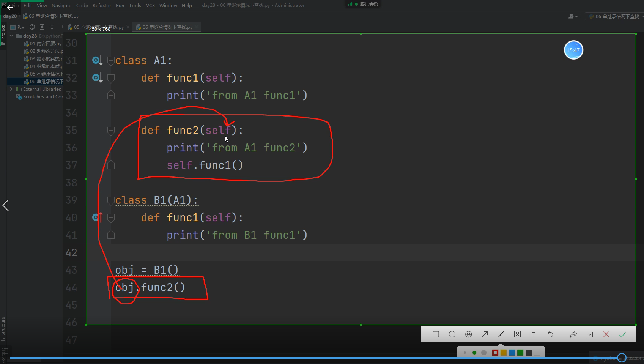The image size is (644, 364).
Task: Click the day28 breadcrumb
Action: [x=10, y=16]
